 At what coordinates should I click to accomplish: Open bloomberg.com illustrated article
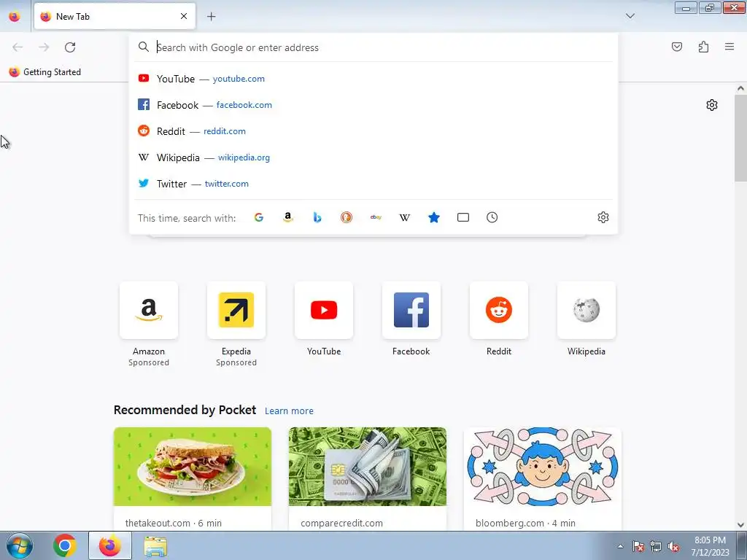[543, 478]
